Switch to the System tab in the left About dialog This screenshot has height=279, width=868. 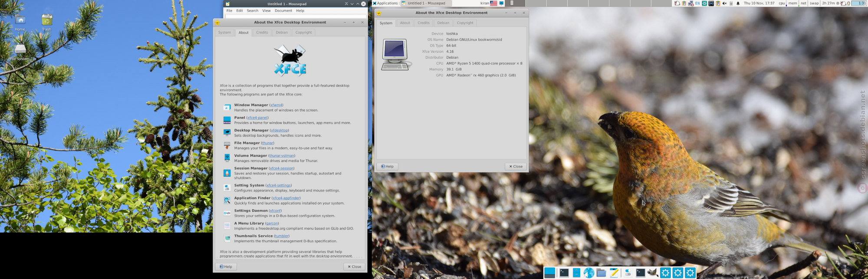pyautogui.click(x=224, y=33)
